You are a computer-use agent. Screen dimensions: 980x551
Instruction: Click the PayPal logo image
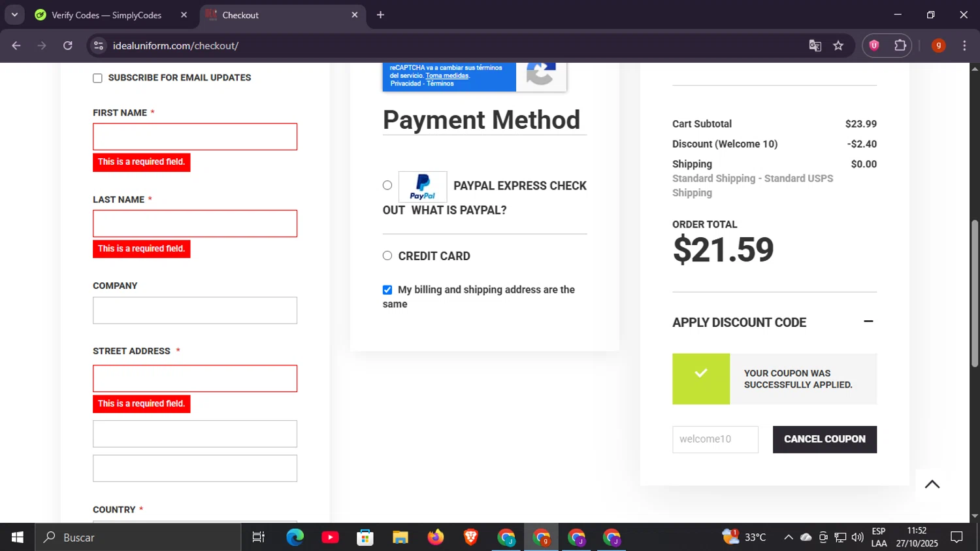click(x=423, y=187)
